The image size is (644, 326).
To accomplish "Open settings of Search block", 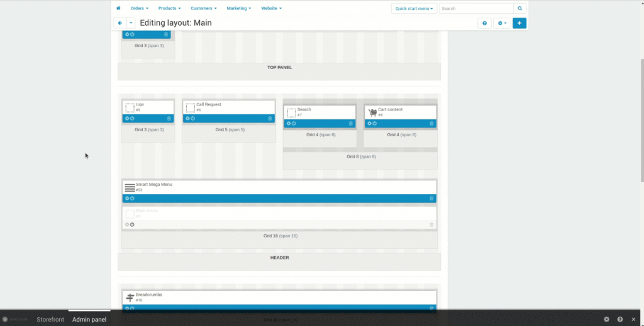I will click(289, 123).
